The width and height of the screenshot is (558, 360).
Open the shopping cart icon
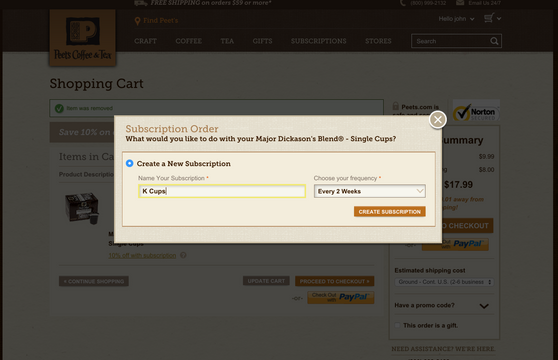click(x=489, y=18)
